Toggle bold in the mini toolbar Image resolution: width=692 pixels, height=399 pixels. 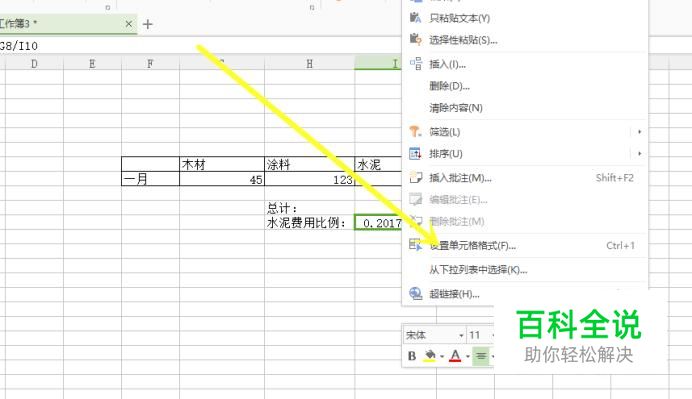pos(412,356)
